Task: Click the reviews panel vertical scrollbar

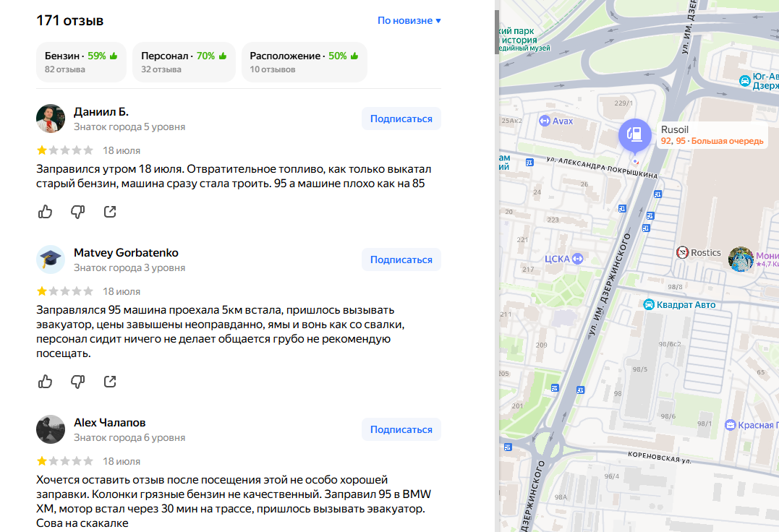Action: click(x=497, y=32)
